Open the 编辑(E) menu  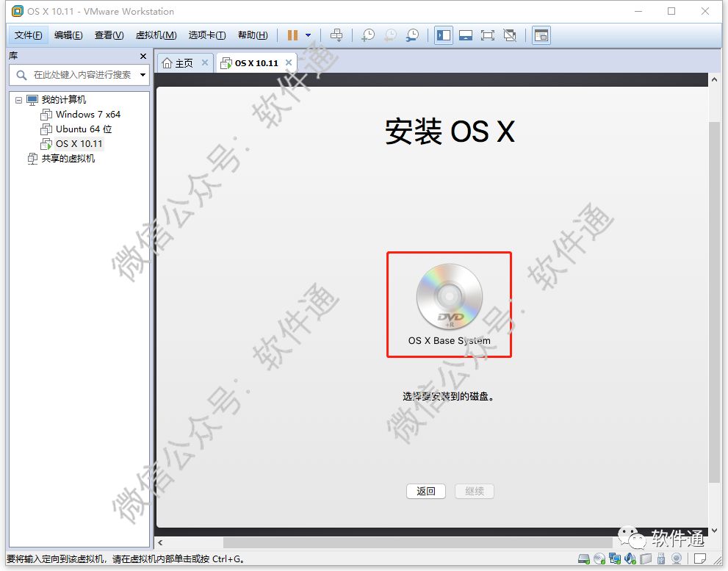point(68,35)
